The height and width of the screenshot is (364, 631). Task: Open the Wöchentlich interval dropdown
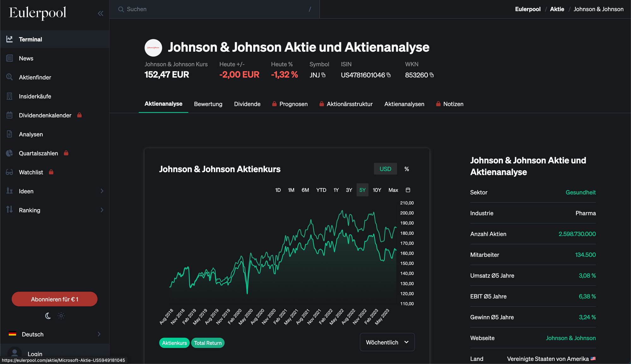coord(387,342)
